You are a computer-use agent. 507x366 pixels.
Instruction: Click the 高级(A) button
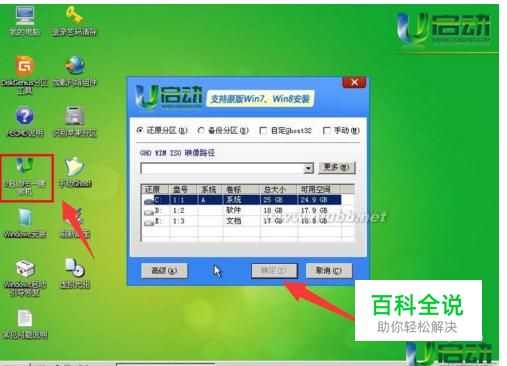(164, 270)
